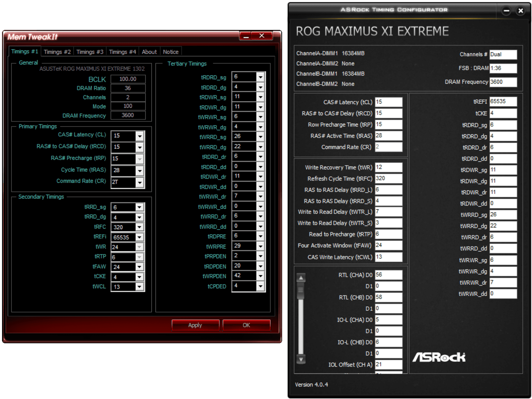532x399 pixels.
Task: Expand the tWRPRE dropdown showing 29
Action: (260, 246)
